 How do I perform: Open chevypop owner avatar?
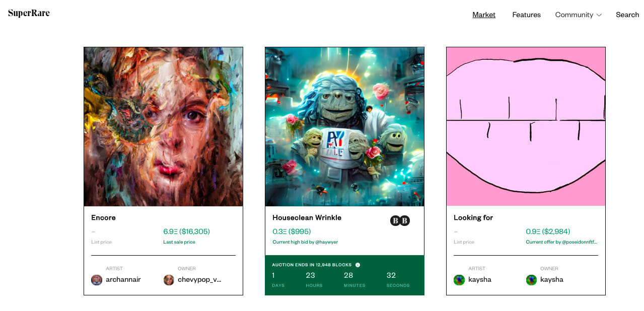[169, 280]
